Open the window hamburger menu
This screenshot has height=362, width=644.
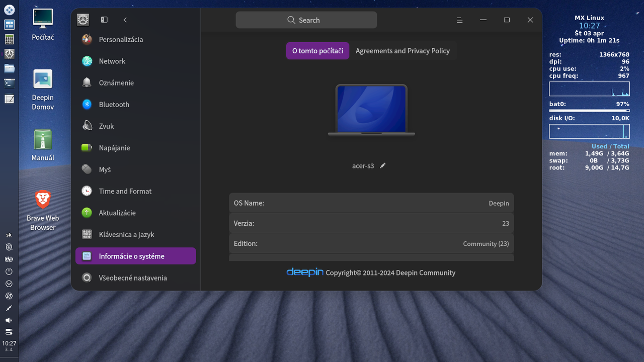point(459,20)
